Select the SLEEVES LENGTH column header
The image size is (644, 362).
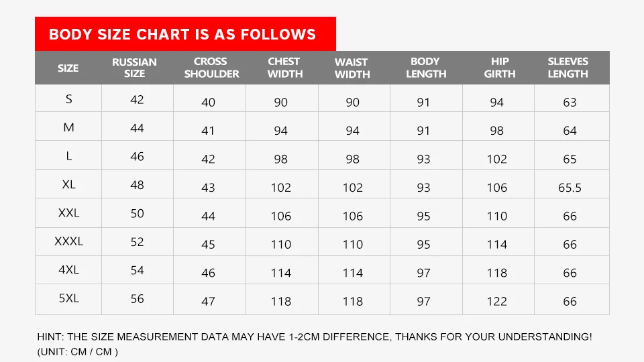[x=568, y=68]
